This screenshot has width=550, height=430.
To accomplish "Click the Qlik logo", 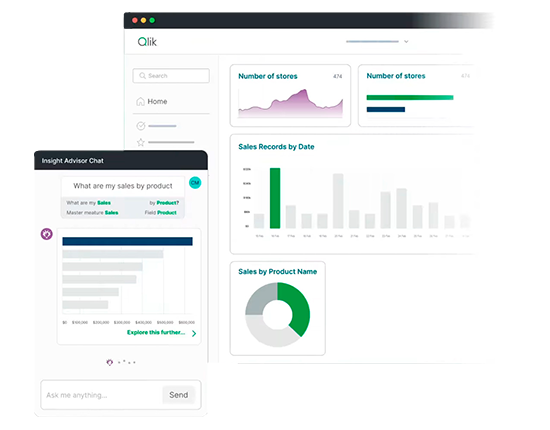I will pos(147,42).
